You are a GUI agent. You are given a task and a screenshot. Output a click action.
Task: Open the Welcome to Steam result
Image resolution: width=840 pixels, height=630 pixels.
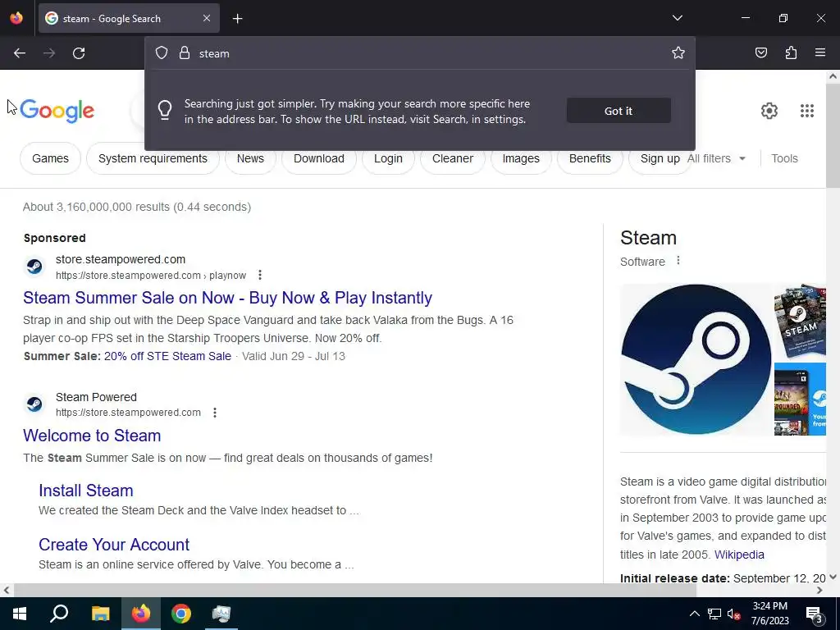(92, 436)
